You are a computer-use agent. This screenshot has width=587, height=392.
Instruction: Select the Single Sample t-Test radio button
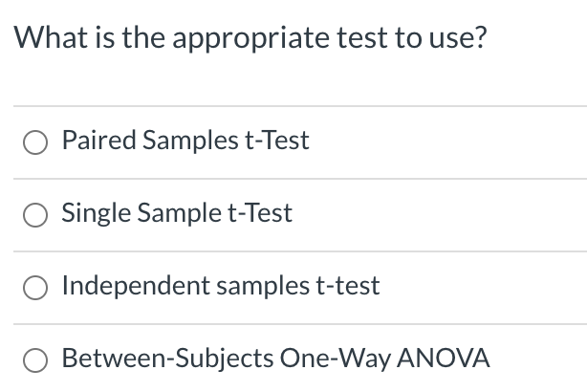35,215
